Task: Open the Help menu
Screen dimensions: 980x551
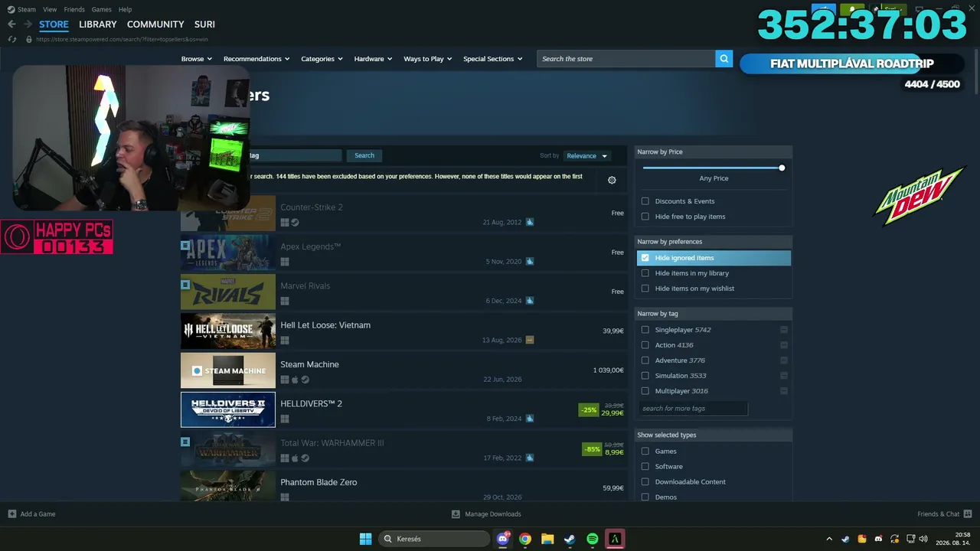Action: pos(125,9)
